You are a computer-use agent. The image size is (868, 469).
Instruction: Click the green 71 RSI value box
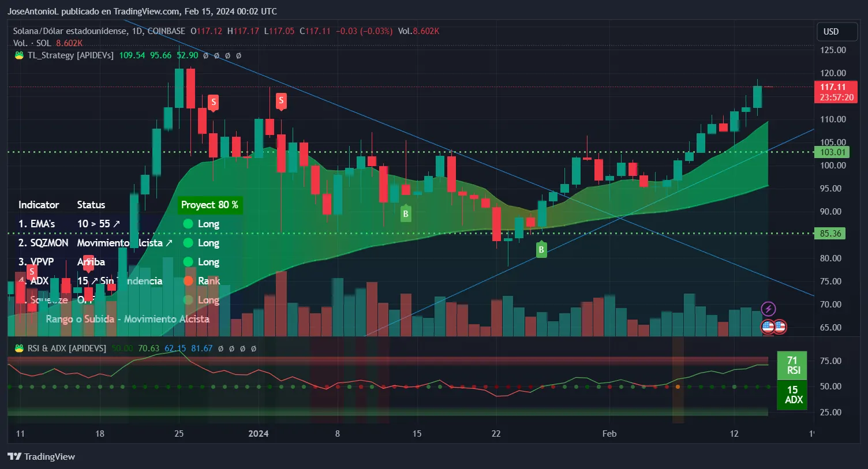click(792, 365)
